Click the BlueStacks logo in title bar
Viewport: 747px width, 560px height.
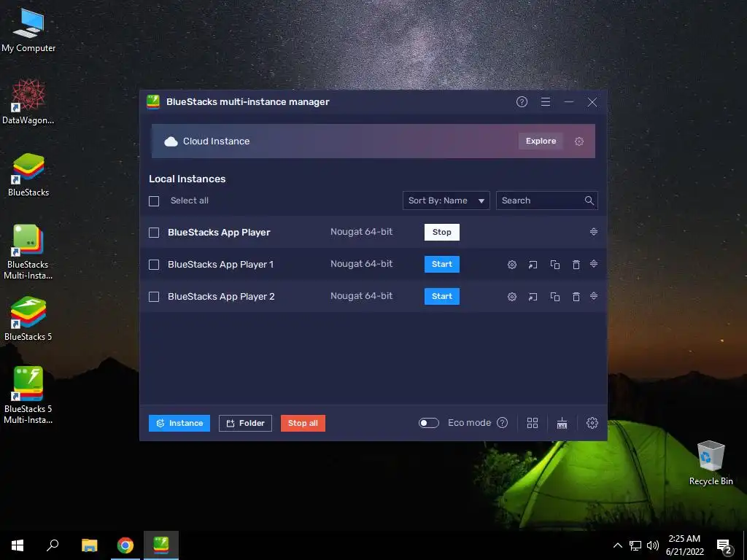click(153, 102)
